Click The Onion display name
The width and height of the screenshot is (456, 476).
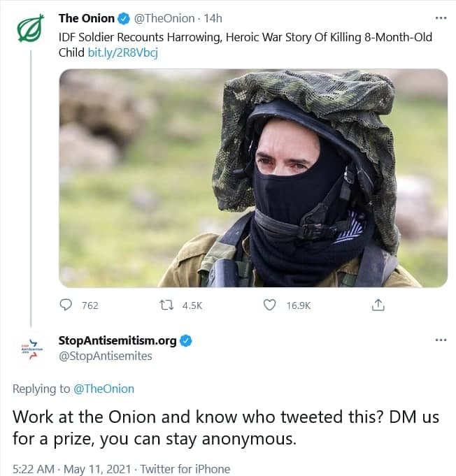(x=87, y=19)
